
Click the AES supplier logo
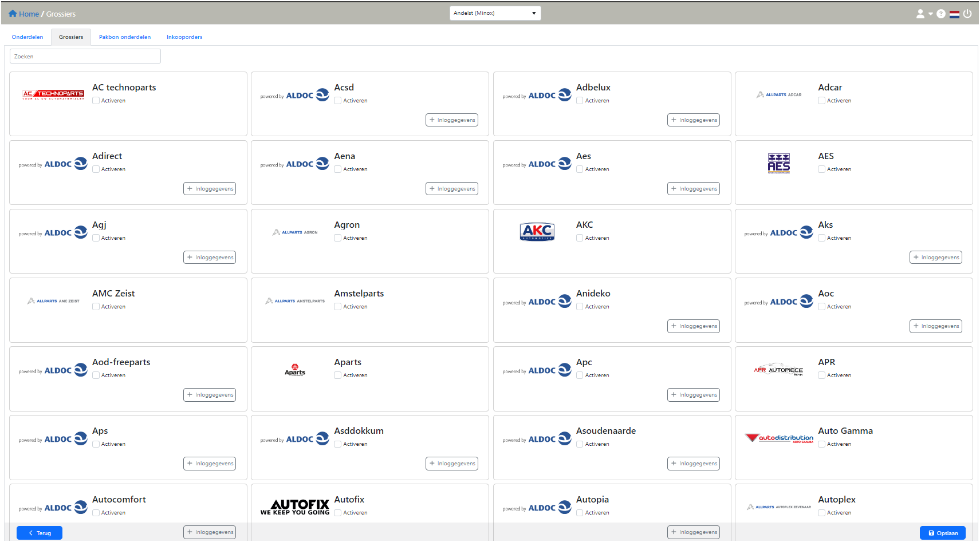point(778,163)
